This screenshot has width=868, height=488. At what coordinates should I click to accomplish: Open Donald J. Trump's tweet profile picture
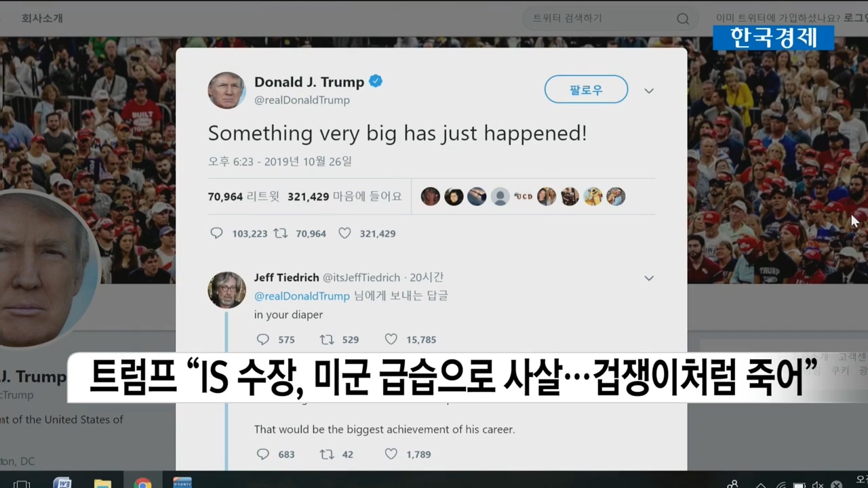[x=226, y=90]
